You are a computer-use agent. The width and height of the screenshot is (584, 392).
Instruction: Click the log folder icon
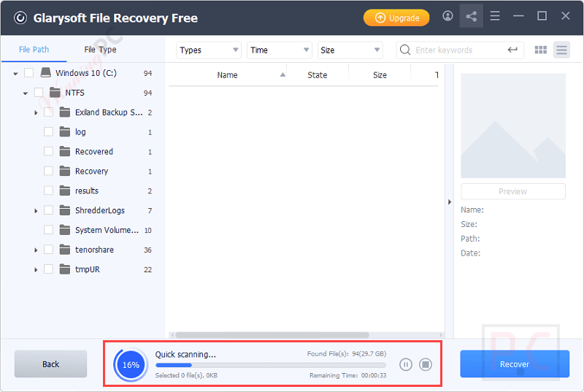[x=65, y=132]
